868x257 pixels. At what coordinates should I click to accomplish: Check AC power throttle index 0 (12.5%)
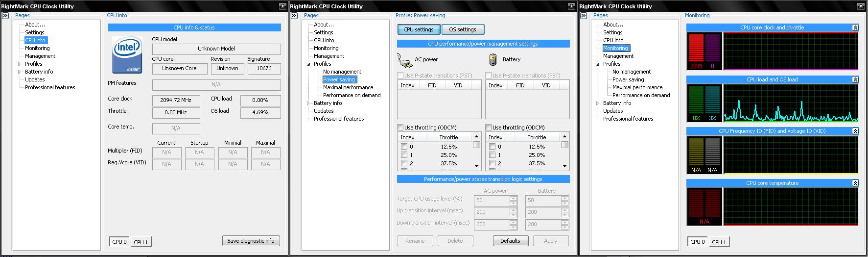pyautogui.click(x=404, y=147)
